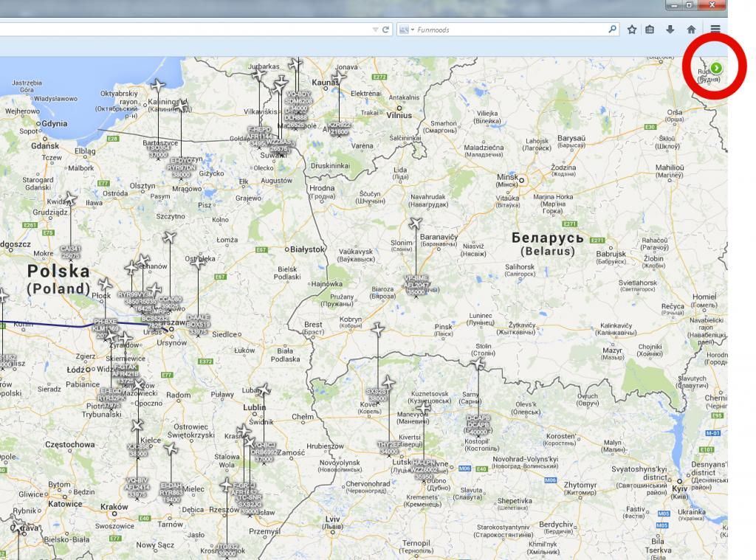The image size is (756, 560).
Task: Click the search magnifier icon
Action: [613, 30]
